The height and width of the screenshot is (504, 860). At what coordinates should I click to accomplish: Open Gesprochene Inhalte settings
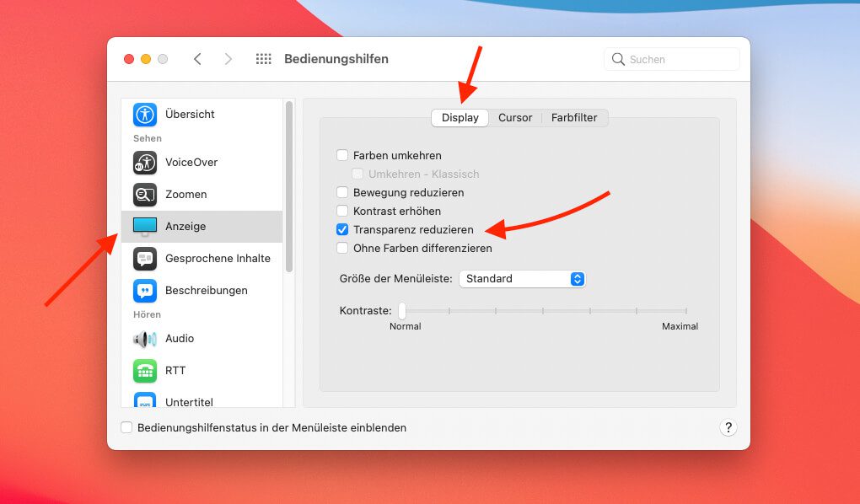coord(145,259)
